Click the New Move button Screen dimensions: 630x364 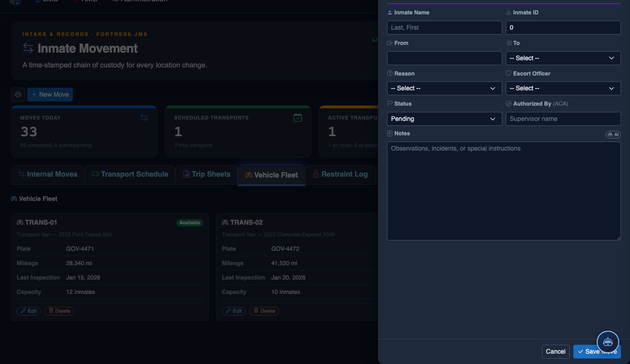[x=50, y=95]
